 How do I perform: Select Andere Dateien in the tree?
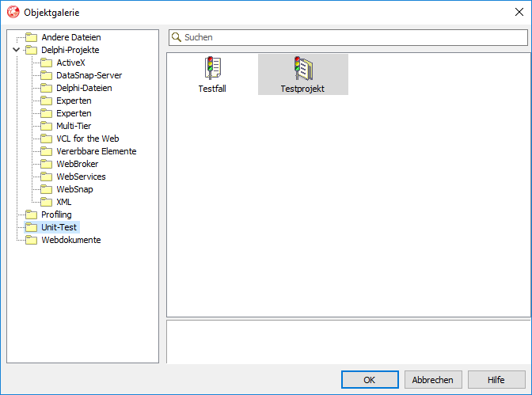coord(70,37)
